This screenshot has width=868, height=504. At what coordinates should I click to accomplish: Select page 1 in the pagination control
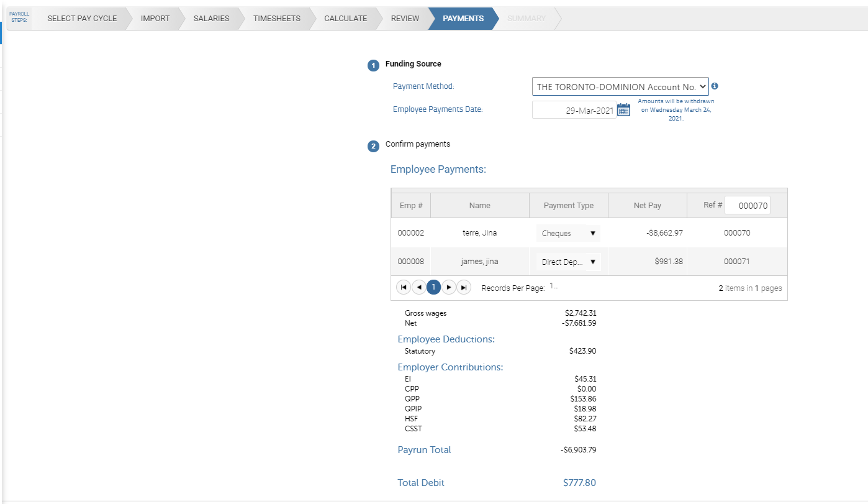[433, 286]
